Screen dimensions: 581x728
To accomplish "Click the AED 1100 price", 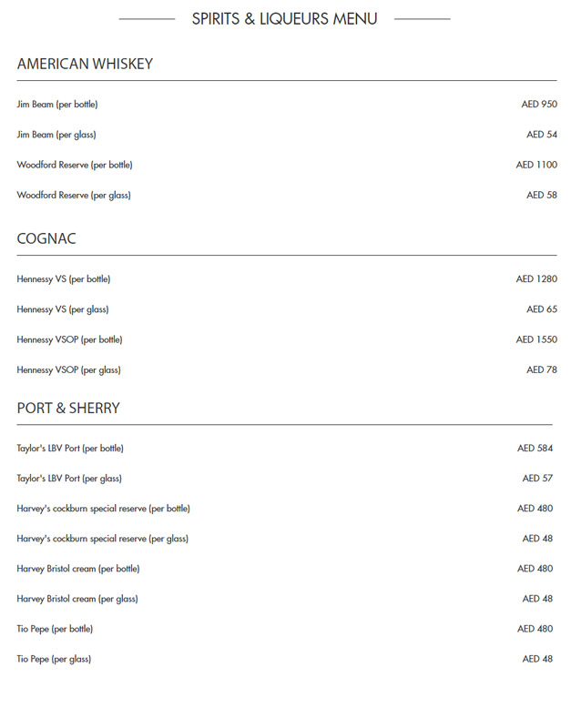I will pyautogui.click(x=536, y=165).
